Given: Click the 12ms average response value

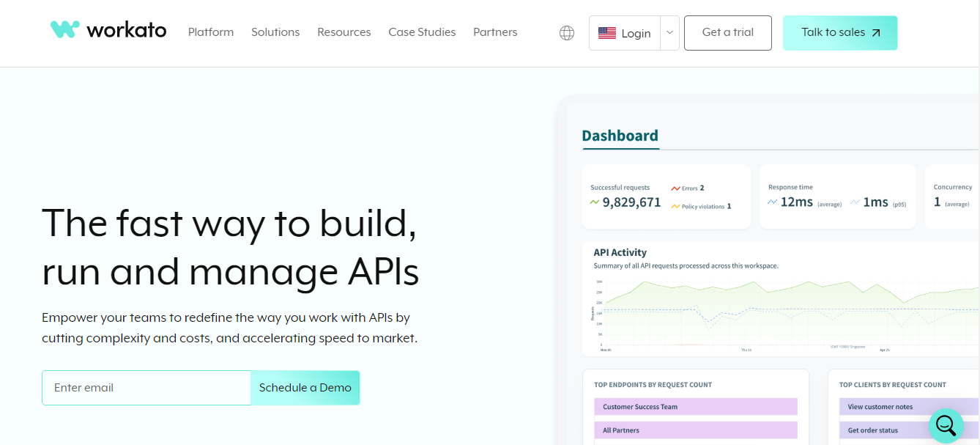Looking at the screenshot, I should click(797, 202).
